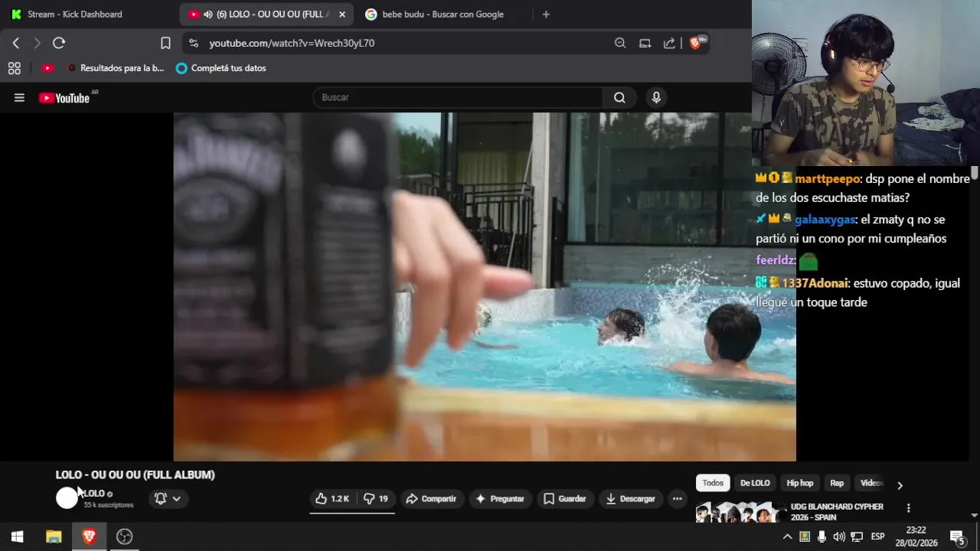This screenshot has height=551, width=980.
Task: Focus the YouTube Buscar search field
Action: (458, 97)
